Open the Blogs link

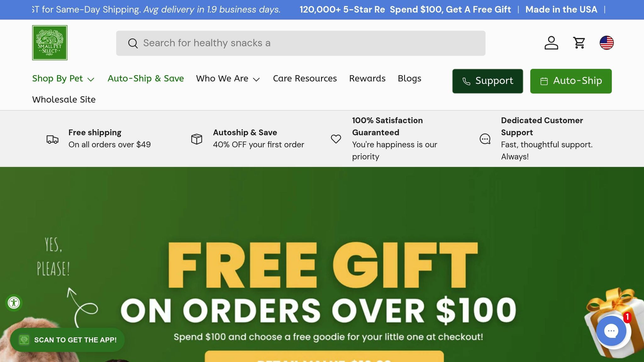pyautogui.click(x=409, y=79)
